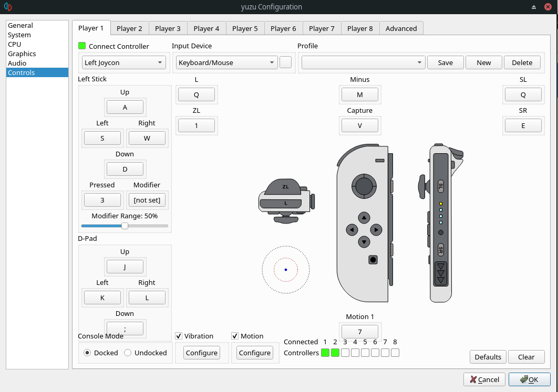This screenshot has width=558, height=392.
Task: Toggle the Motion checkbox
Action: pyautogui.click(x=235, y=336)
